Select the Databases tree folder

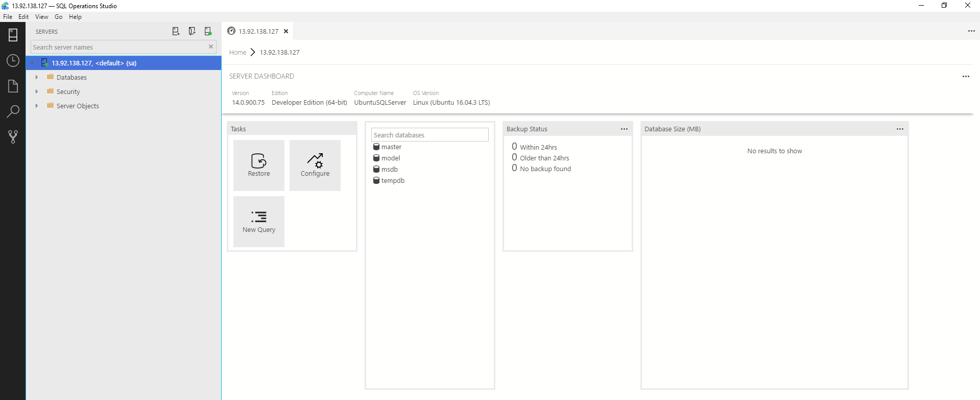(71, 77)
